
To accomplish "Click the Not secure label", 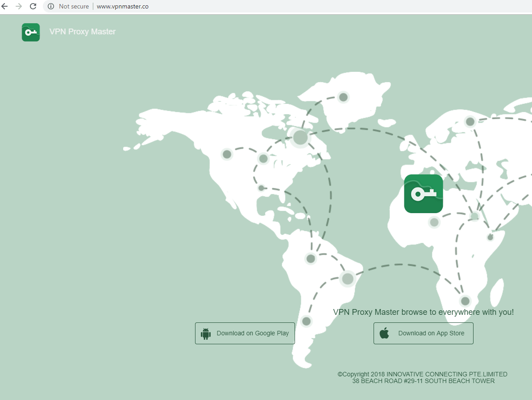I will pyautogui.click(x=74, y=6).
